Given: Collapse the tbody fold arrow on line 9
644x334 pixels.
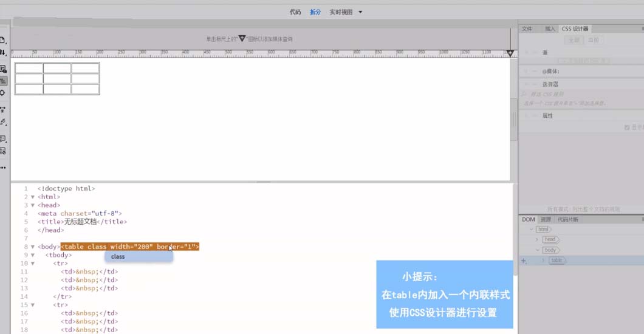Looking at the screenshot, I should [x=32, y=255].
